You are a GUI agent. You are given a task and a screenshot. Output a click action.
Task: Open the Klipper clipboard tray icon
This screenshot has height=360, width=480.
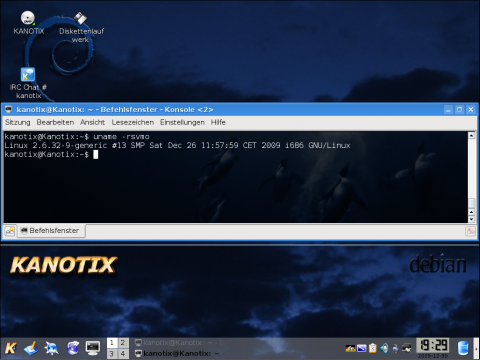pyautogui.click(x=373, y=348)
